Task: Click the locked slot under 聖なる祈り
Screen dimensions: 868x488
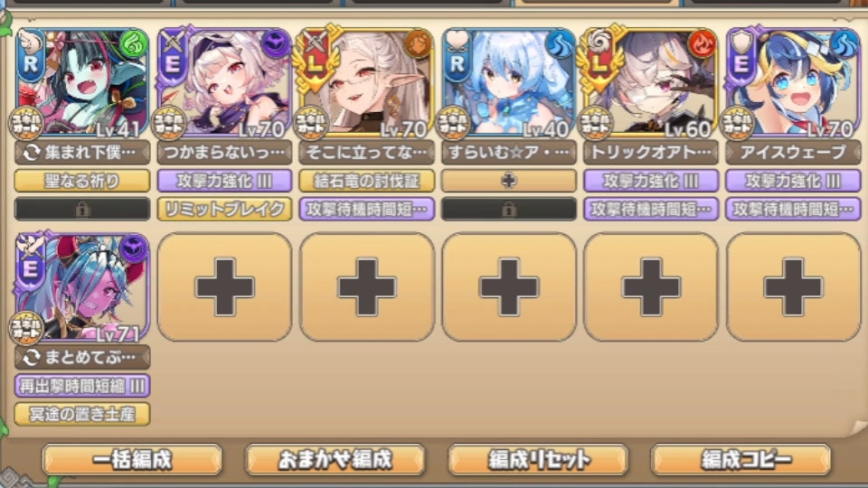Action: pyautogui.click(x=82, y=209)
